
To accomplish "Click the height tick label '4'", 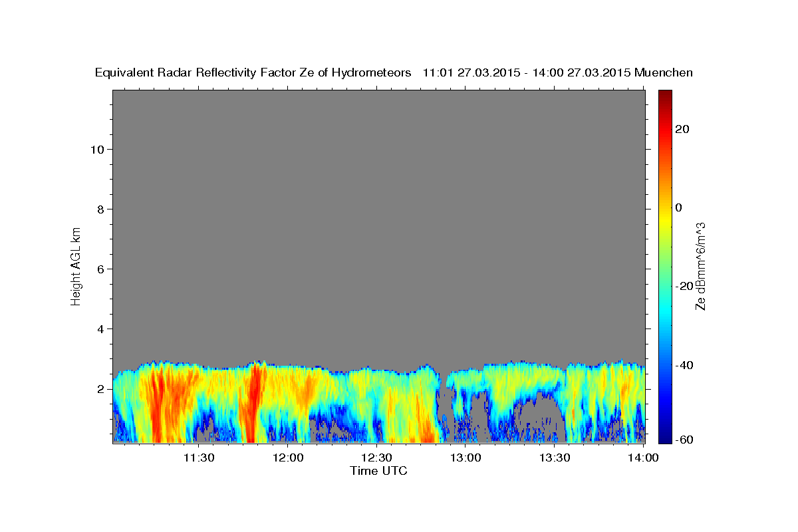I will click(100, 329).
